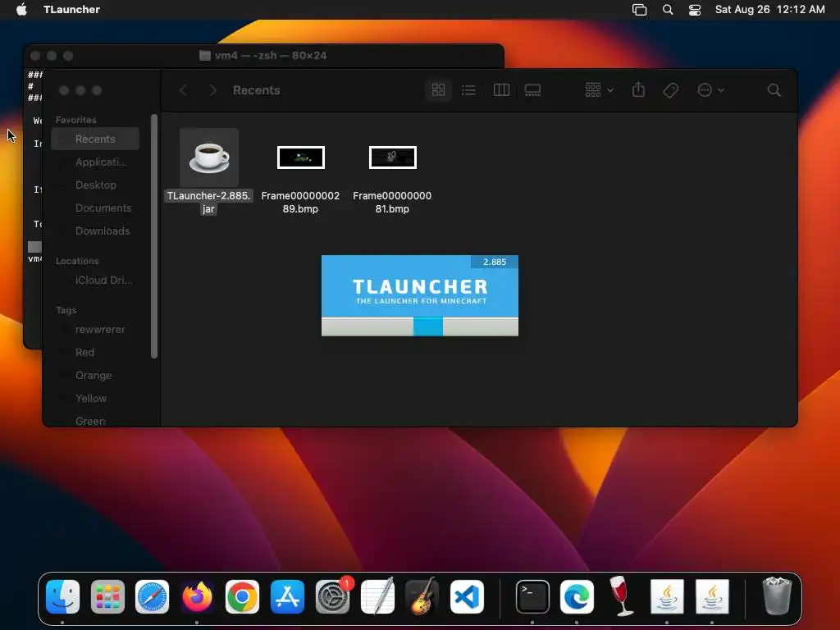Click the Finder search magnifier icon
The height and width of the screenshot is (630, 840).
tap(774, 90)
